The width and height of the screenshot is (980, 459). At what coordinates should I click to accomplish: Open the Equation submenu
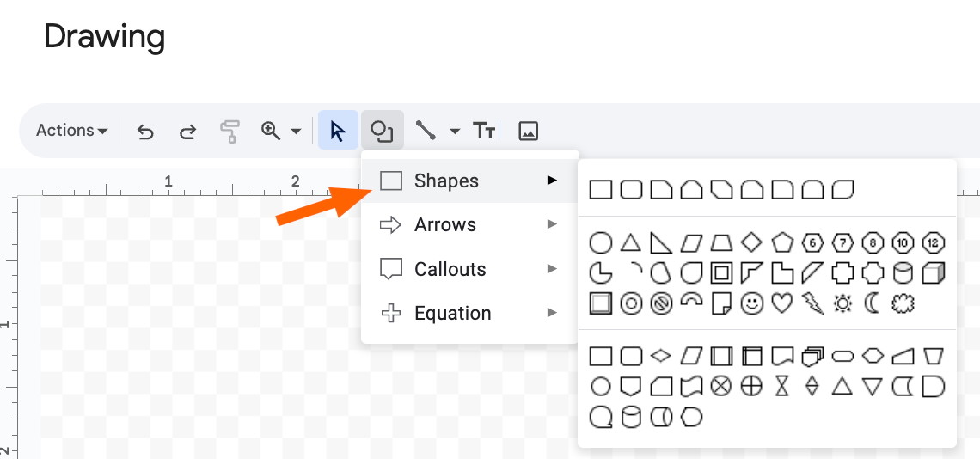tap(469, 313)
